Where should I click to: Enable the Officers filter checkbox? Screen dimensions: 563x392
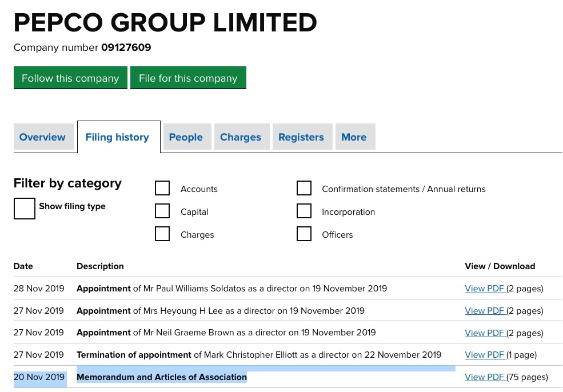(304, 234)
